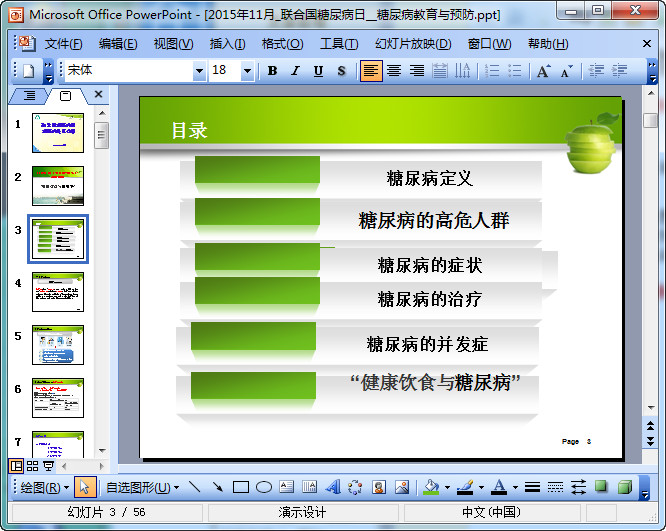This screenshot has height=531, width=666.
Task: Select the Rectangle drawing tool
Action: click(240, 488)
